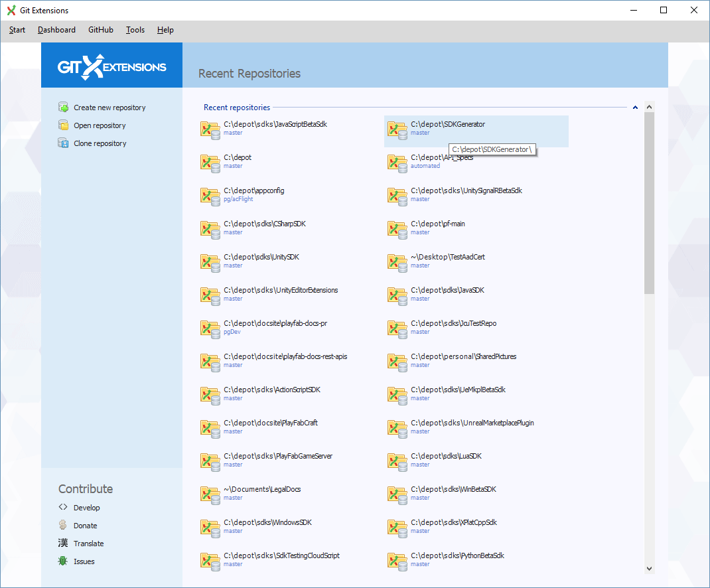Click the Open repository folder icon
Screen dimensions: 710x588
pos(64,125)
